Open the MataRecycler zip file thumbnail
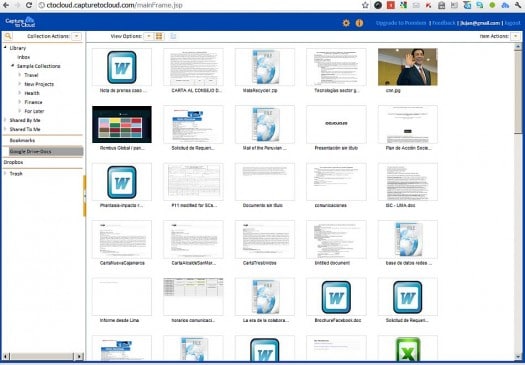Image resolution: width=525 pixels, height=365 pixels. (265, 67)
